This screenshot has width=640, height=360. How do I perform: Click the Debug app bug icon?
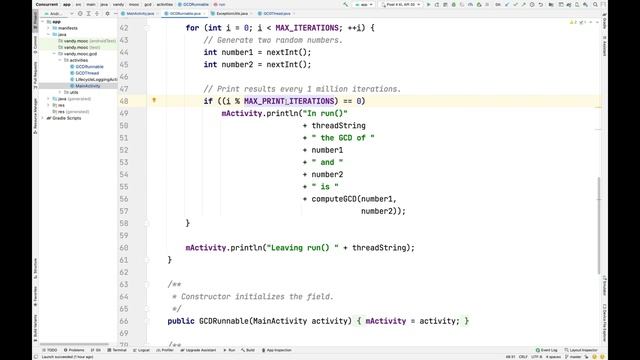(x=453, y=4)
